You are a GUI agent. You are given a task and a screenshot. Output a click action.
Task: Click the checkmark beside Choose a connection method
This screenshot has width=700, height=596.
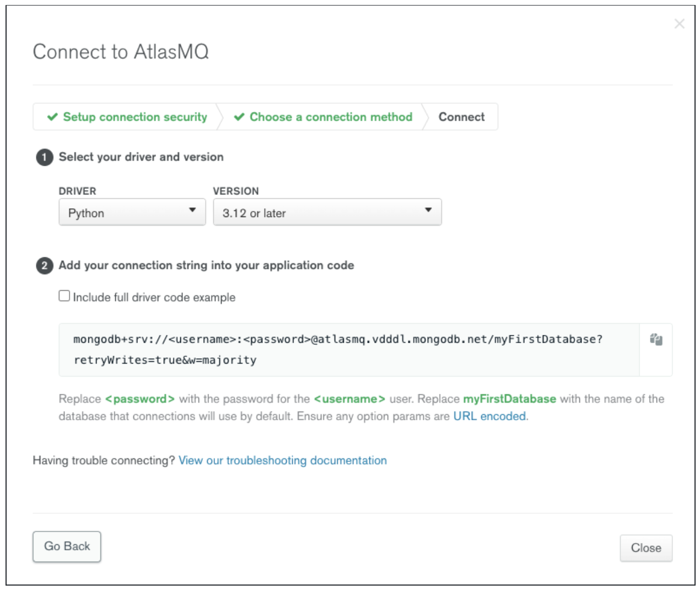pyautogui.click(x=239, y=117)
